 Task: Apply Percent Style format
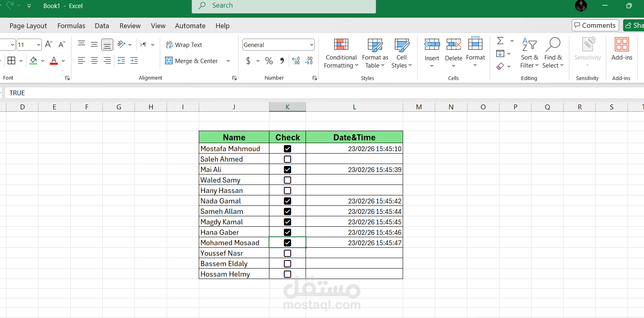(269, 61)
